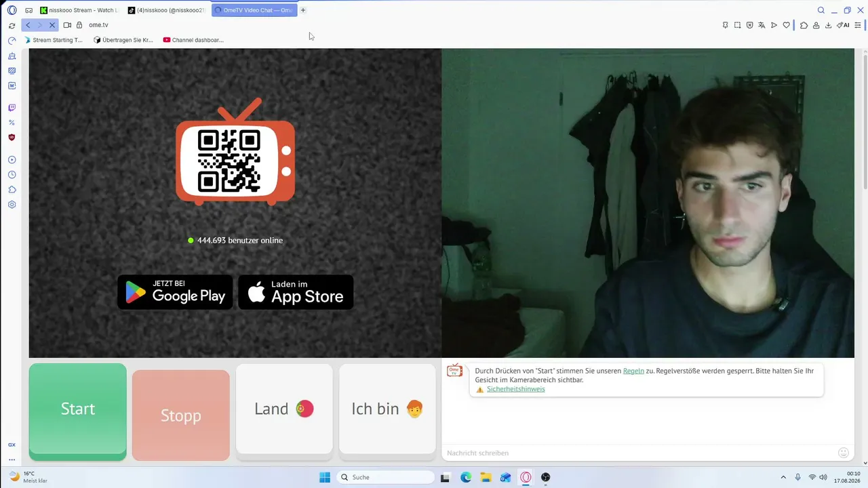Show downloads via download icon
Viewport: 868px width, 488px height.
[x=828, y=25]
